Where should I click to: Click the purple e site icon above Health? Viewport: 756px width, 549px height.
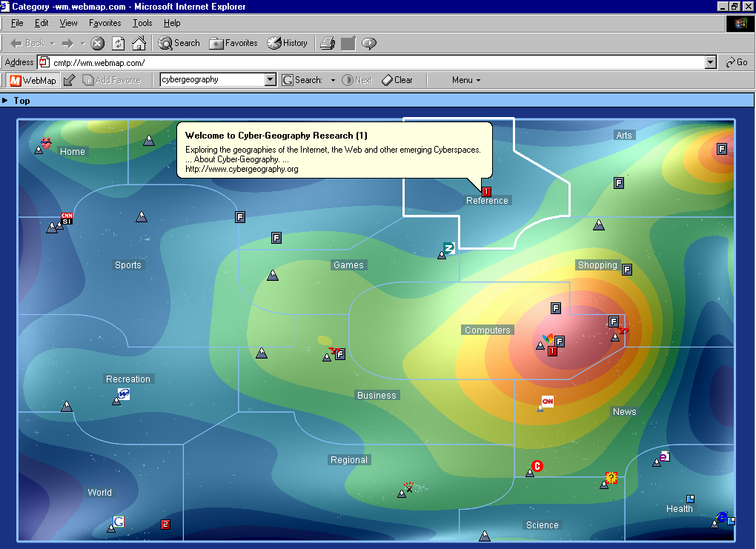tap(665, 456)
